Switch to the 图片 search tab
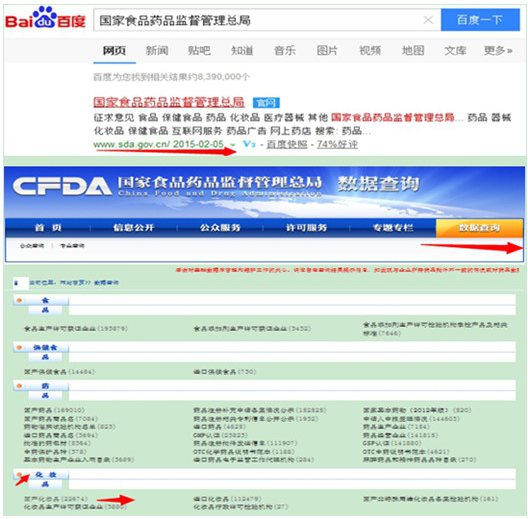 pyautogui.click(x=327, y=51)
